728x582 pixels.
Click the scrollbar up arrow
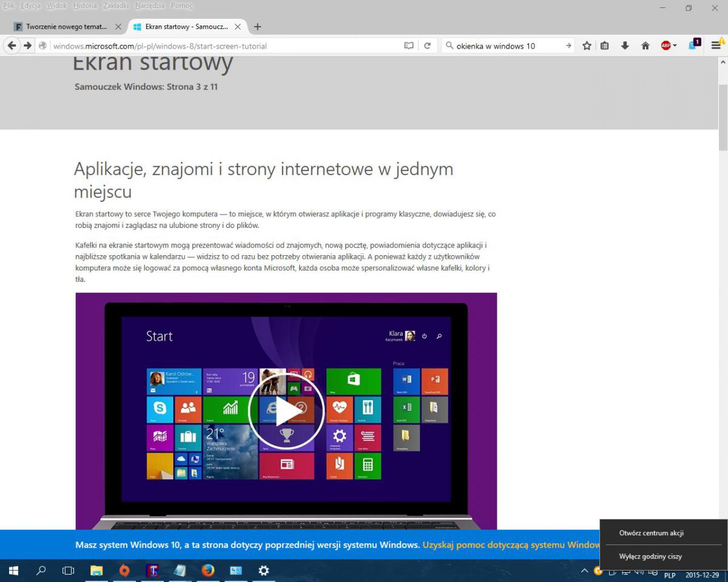723,62
